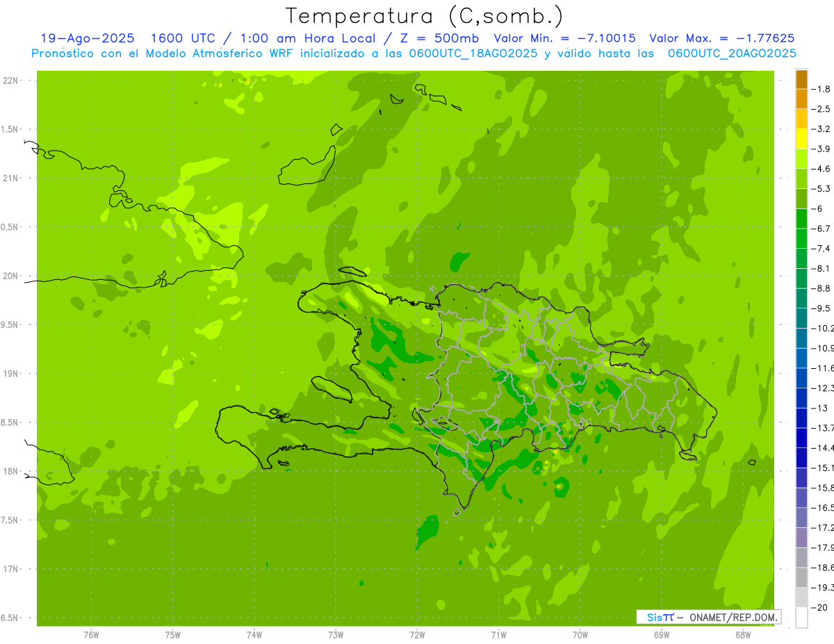Click the "72W" longitude label
The image size is (834, 644).
(417, 634)
